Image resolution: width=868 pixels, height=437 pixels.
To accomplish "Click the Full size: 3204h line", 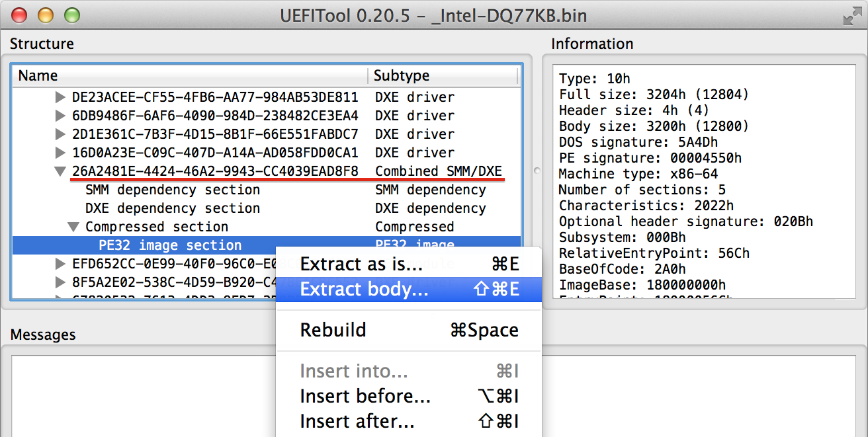I will coord(654,95).
